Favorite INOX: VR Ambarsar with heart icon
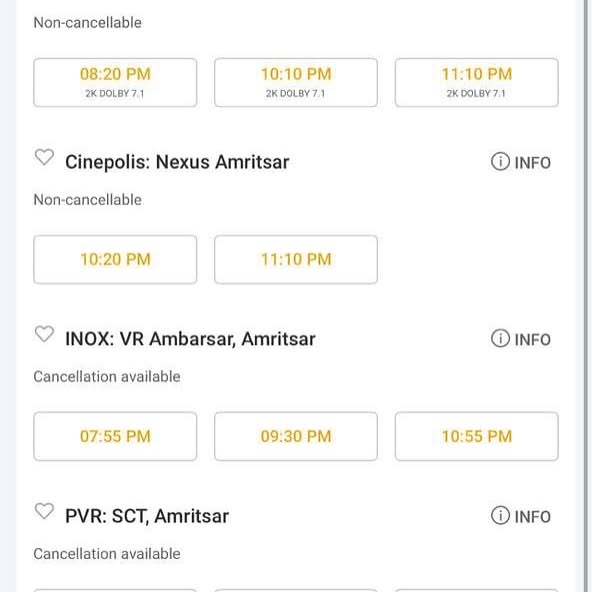The height and width of the screenshot is (592, 592). (x=44, y=334)
